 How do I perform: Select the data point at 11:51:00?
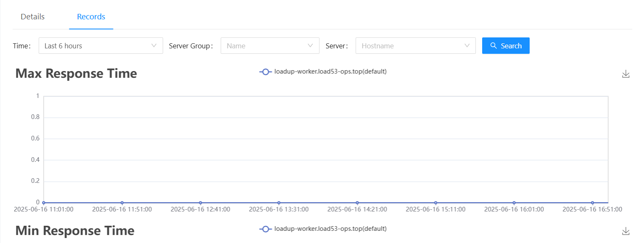point(122,203)
